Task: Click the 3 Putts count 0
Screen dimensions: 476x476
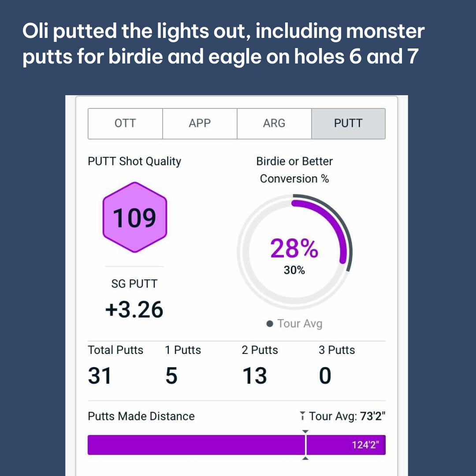Action: point(325,376)
